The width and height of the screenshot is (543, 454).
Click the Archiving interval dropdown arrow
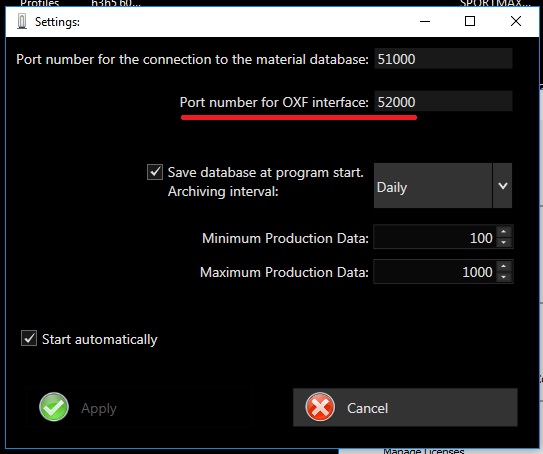tap(503, 186)
